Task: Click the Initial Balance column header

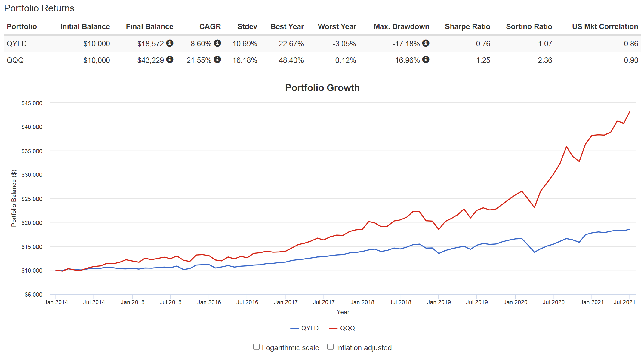Action: pos(85,26)
